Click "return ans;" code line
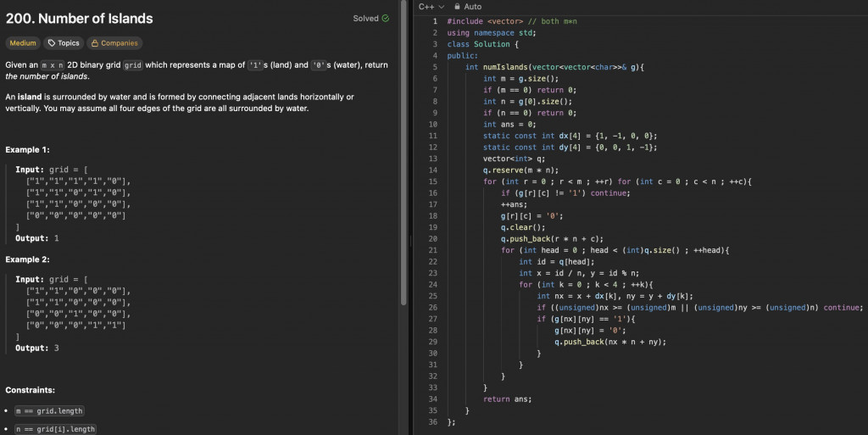Viewport: 868px width, 435px height. [x=507, y=399]
